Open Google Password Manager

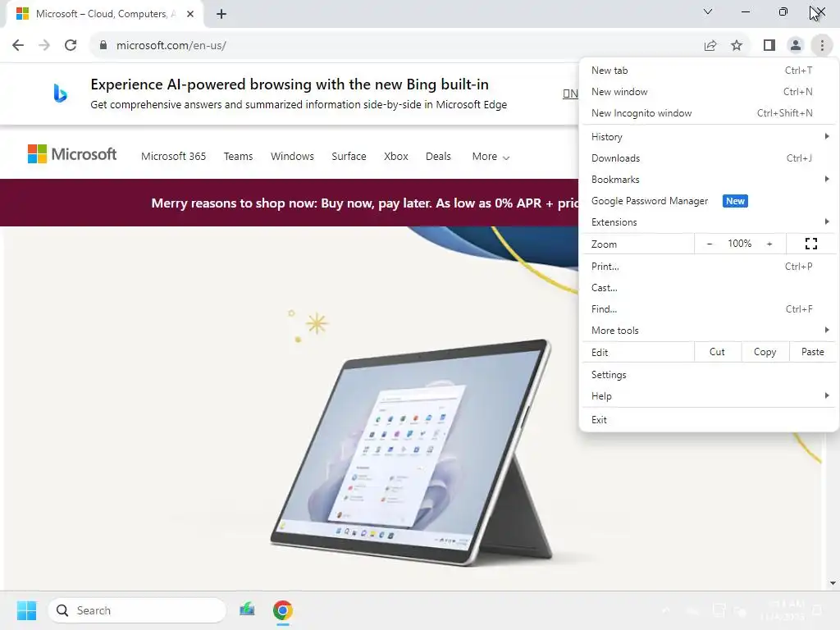coord(708,201)
